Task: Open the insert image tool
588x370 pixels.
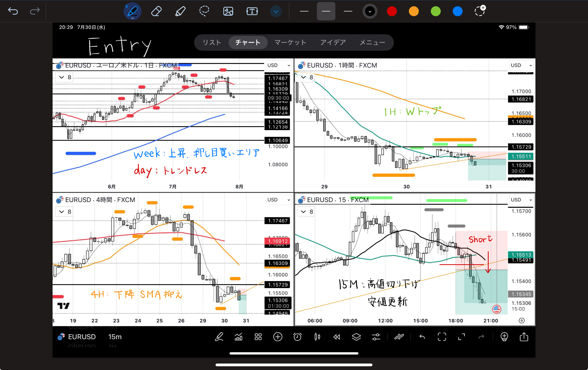Action: 228,11
